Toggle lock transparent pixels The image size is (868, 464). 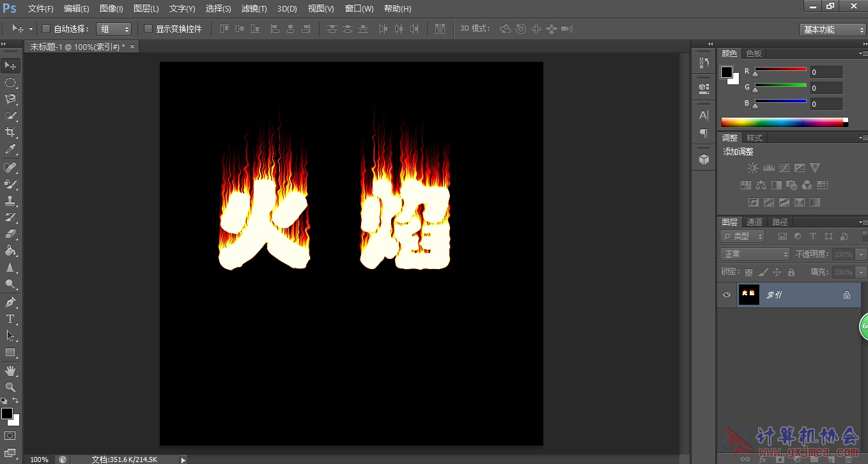point(749,272)
